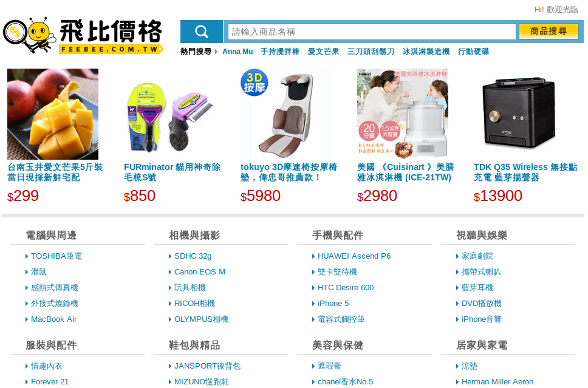
Task: Click the yellow 商品搜尋 button
Action: coord(549,31)
